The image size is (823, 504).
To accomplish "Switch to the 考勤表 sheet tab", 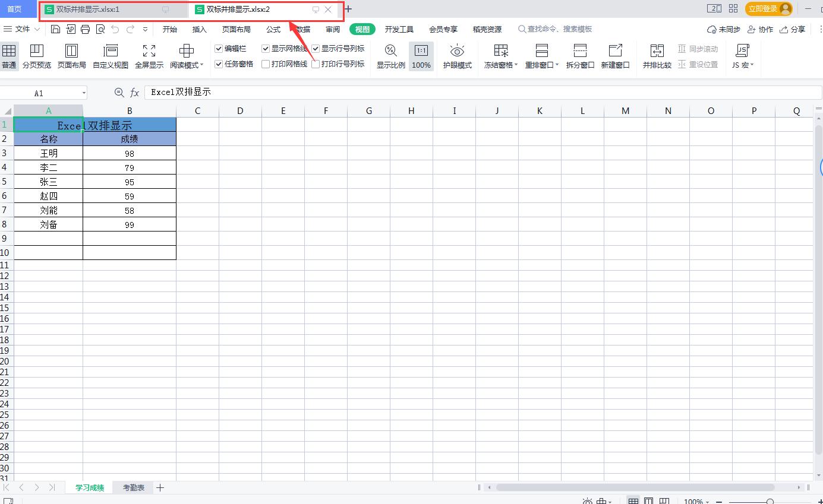I will (134, 487).
